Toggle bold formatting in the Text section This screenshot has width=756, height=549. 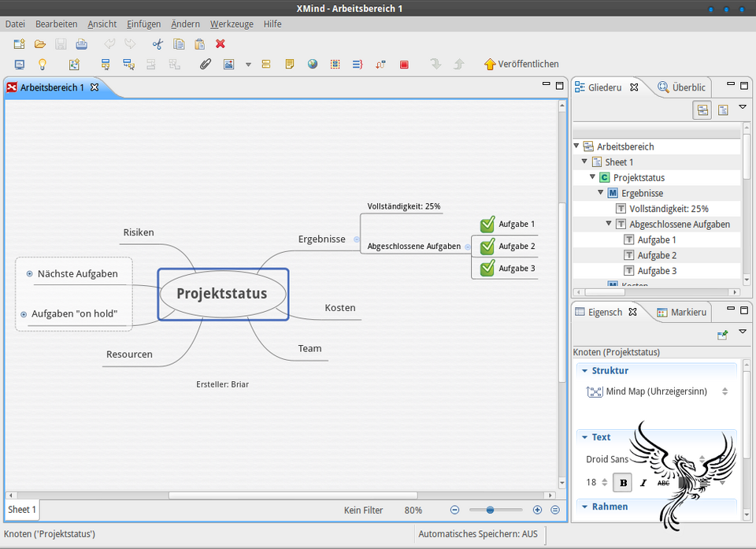pyautogui.click(x=622, y=482)
